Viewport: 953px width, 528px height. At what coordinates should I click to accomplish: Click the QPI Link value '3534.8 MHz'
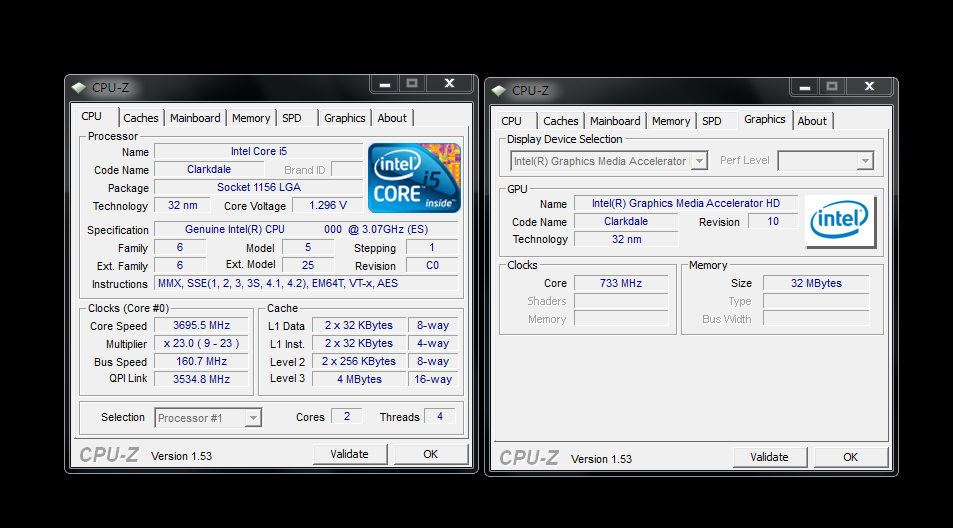[201, 379]
